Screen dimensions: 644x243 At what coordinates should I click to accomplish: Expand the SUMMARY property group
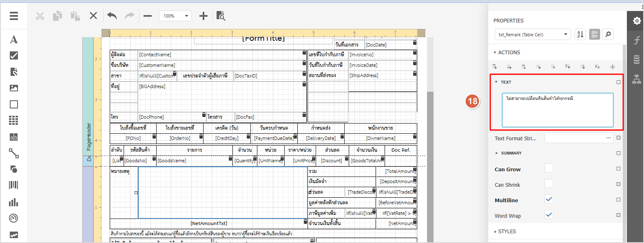(511, 153)
